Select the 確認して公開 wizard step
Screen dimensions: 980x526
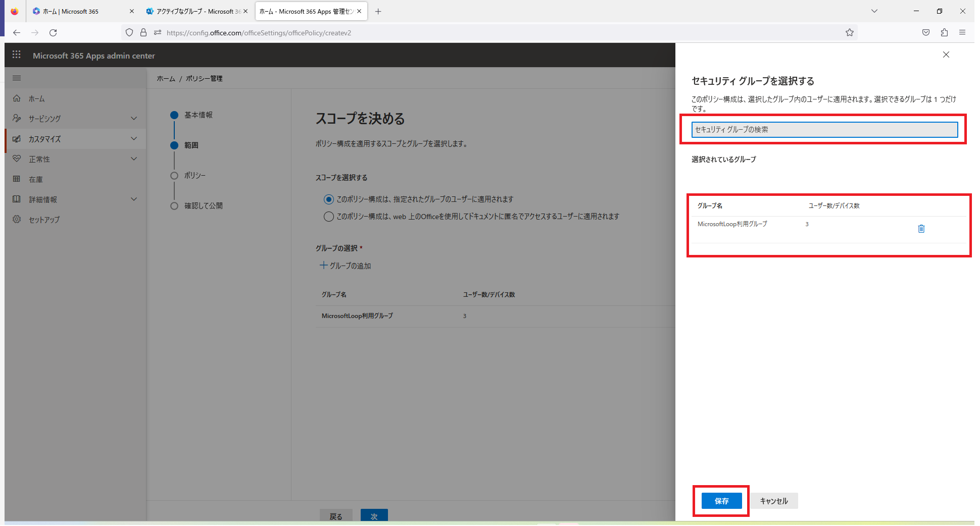click(198, 206)
